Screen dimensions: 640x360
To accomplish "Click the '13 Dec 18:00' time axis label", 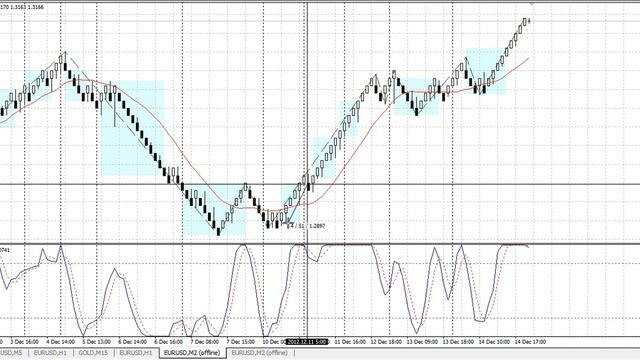I will (458, 342).
